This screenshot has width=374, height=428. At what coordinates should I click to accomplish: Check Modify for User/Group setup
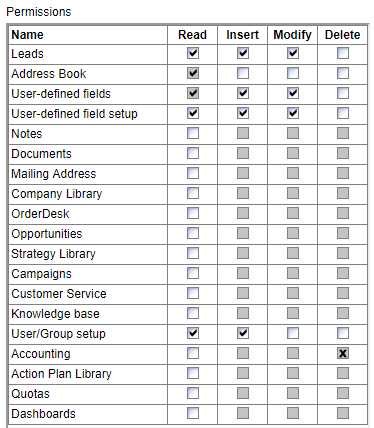point(293,333)
